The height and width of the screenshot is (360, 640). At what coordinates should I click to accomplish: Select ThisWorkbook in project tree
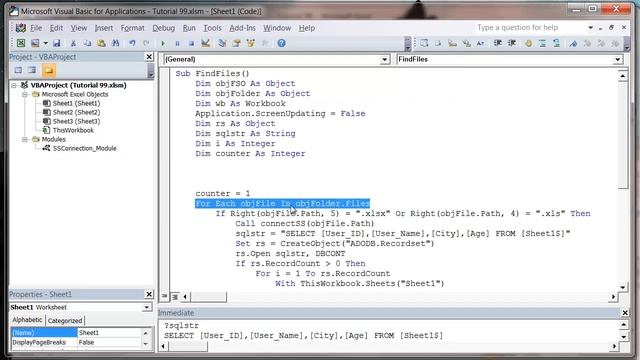(73, 130)
